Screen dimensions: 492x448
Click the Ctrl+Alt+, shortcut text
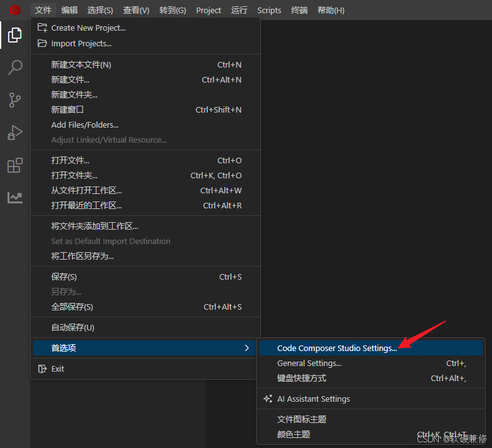[x=448, y=379]
